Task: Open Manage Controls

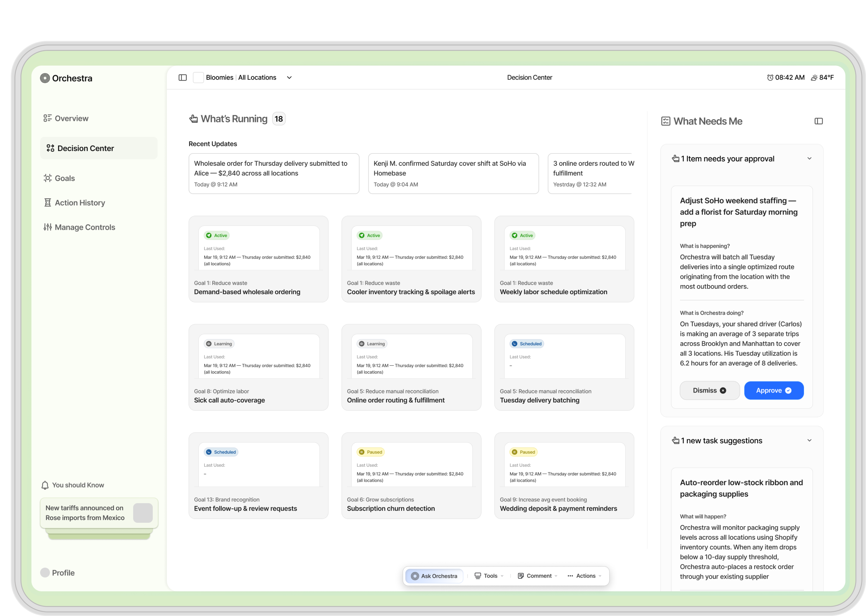Action: click(x=79, y=227)
